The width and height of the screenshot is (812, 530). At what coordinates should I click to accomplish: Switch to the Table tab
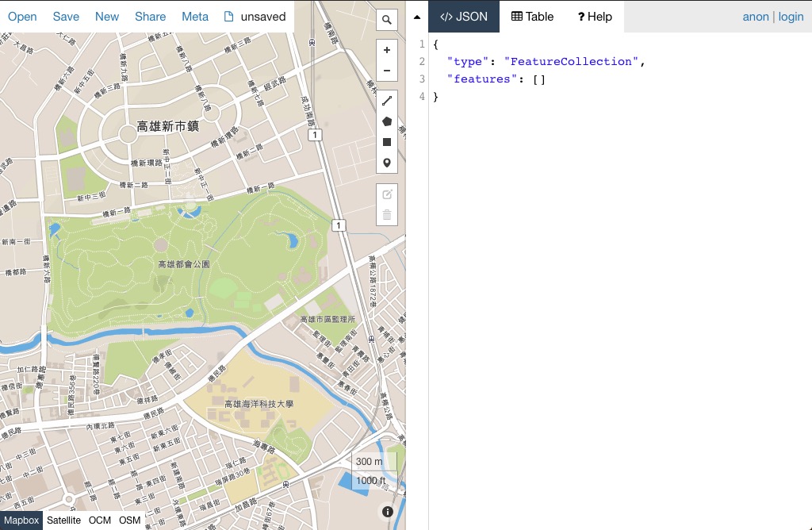click(x=532, y=17)
